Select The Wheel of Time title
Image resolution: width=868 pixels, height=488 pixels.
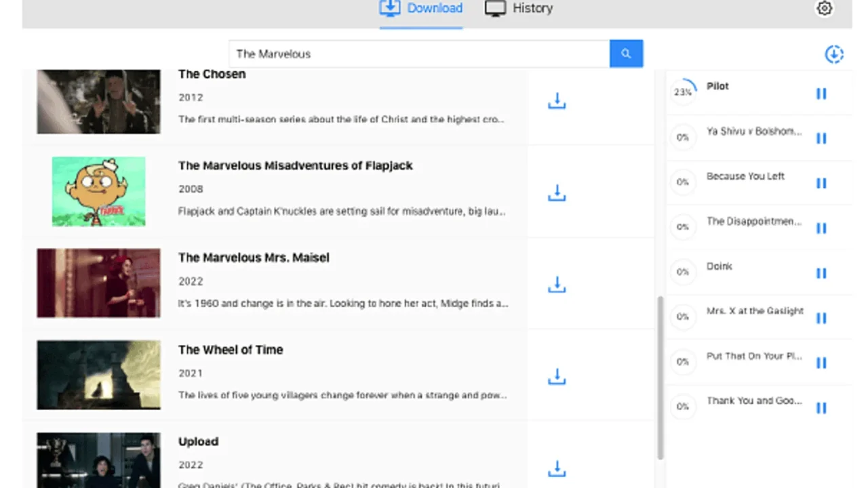pyautogui.click(x=231, y=350)
